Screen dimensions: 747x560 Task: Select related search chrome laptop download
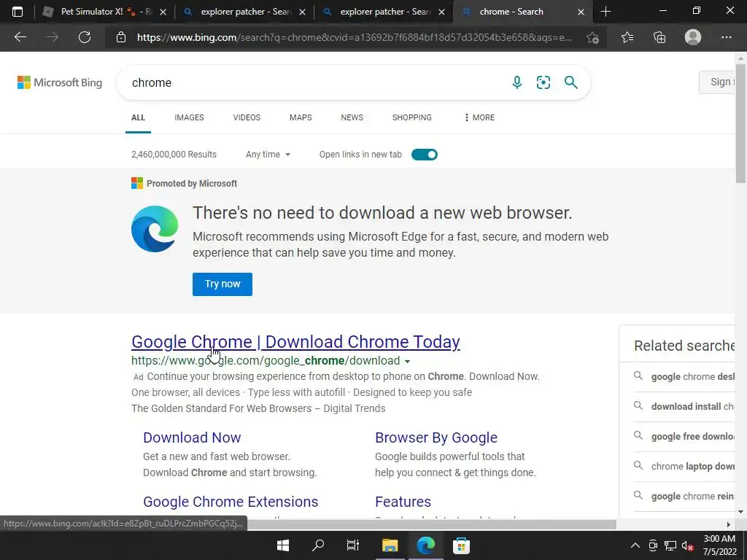pyautogui.click(x=684, y=466)
